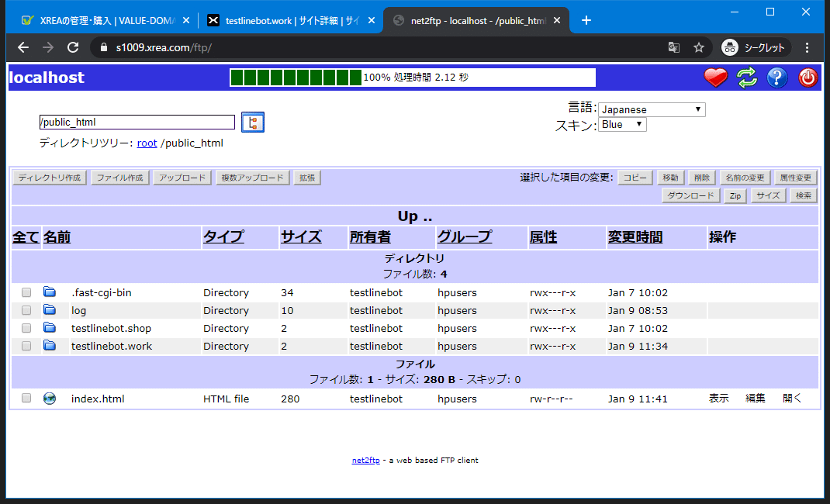
Task: Open the スキン skin dropdown
Action: point(622,124)
